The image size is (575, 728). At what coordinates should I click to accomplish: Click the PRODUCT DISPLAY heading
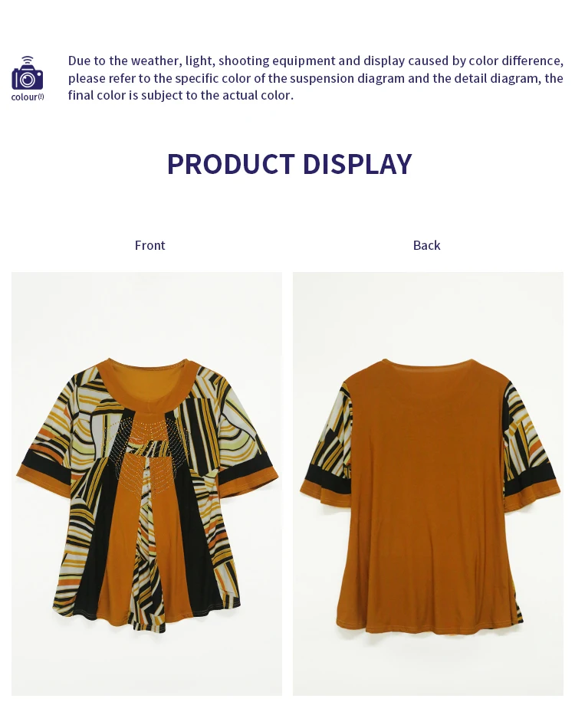(289, 164)
